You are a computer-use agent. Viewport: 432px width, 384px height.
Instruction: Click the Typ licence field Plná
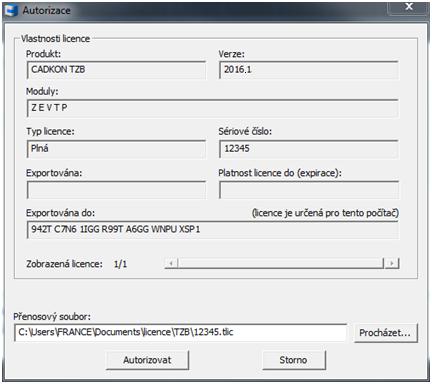click(116, 149)
